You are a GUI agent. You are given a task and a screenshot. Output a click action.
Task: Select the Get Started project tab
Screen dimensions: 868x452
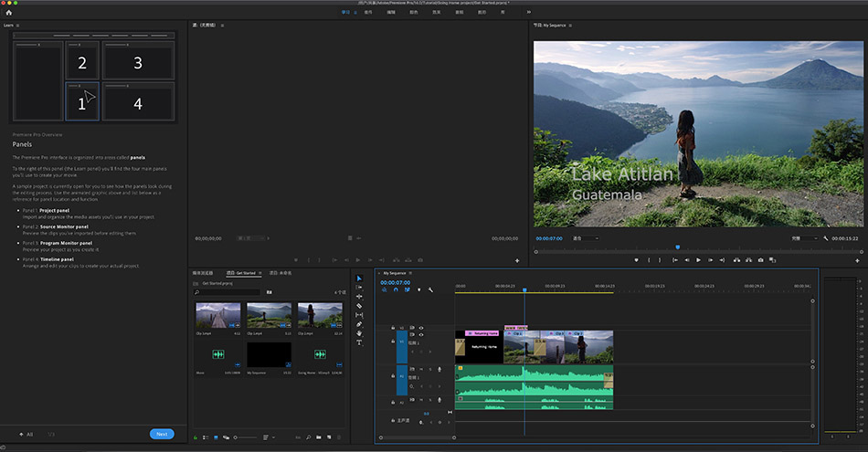click(241, 273)
